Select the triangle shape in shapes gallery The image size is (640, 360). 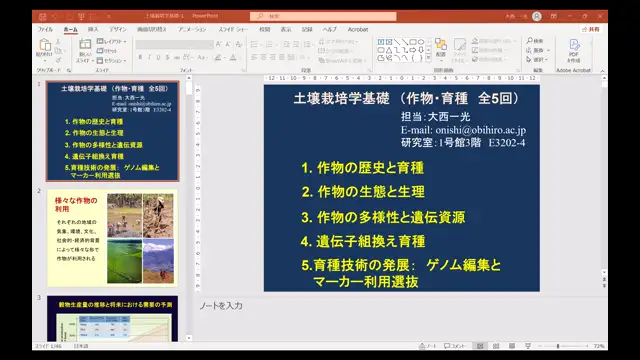[389, 50]
